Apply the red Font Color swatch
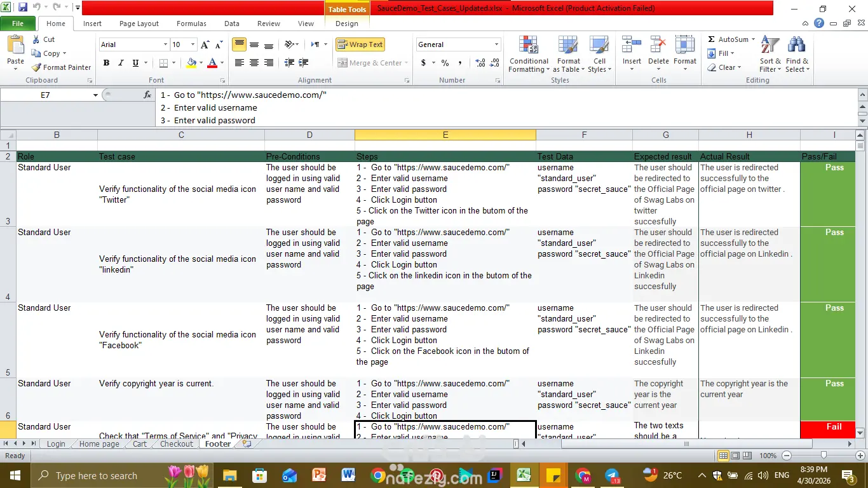The width and height of the screenshot is (868, 488). point(212,63)
